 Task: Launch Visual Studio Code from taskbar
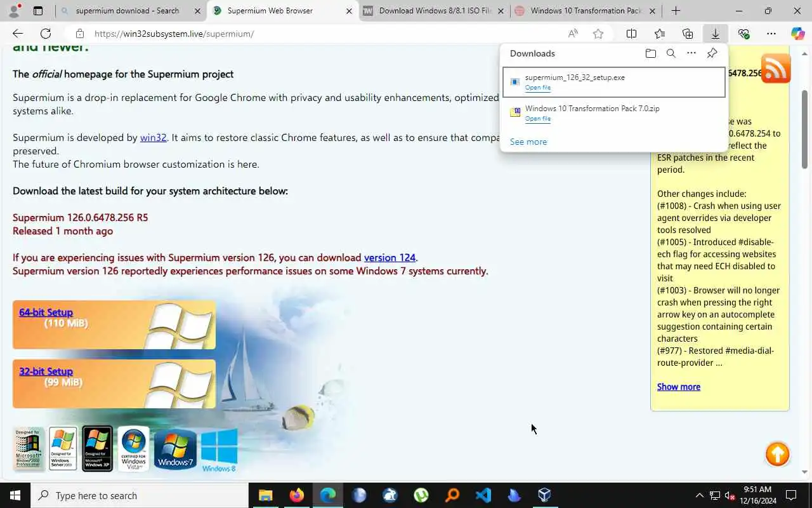tap(483, 495)
